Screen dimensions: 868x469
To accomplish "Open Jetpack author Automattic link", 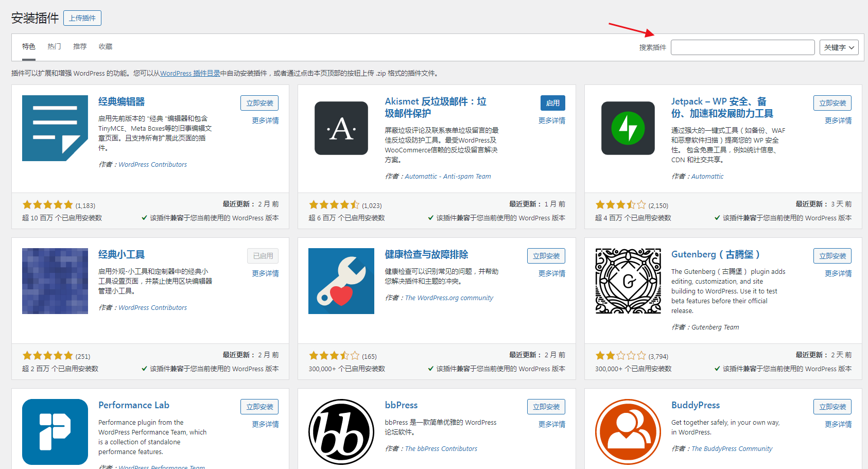I will 707,177.
